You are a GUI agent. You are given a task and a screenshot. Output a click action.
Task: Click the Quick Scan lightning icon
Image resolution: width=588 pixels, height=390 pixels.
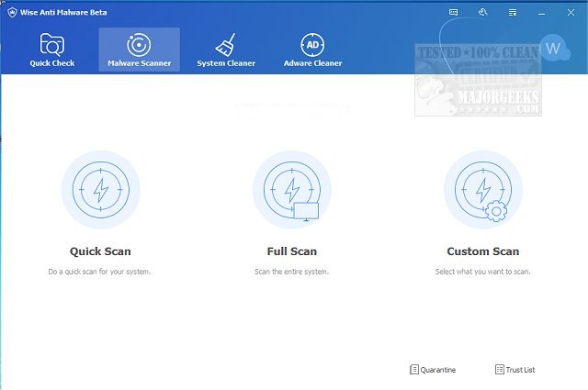100,190
